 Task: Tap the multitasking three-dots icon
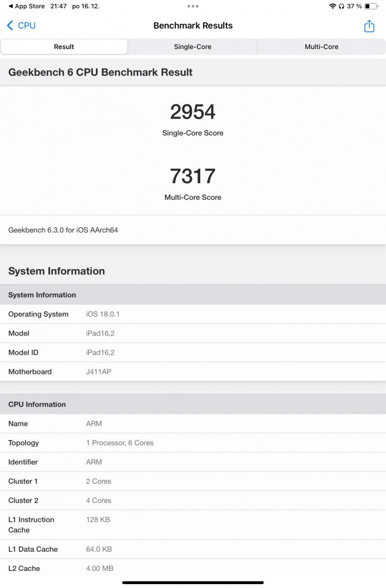(x=193, y=6)
